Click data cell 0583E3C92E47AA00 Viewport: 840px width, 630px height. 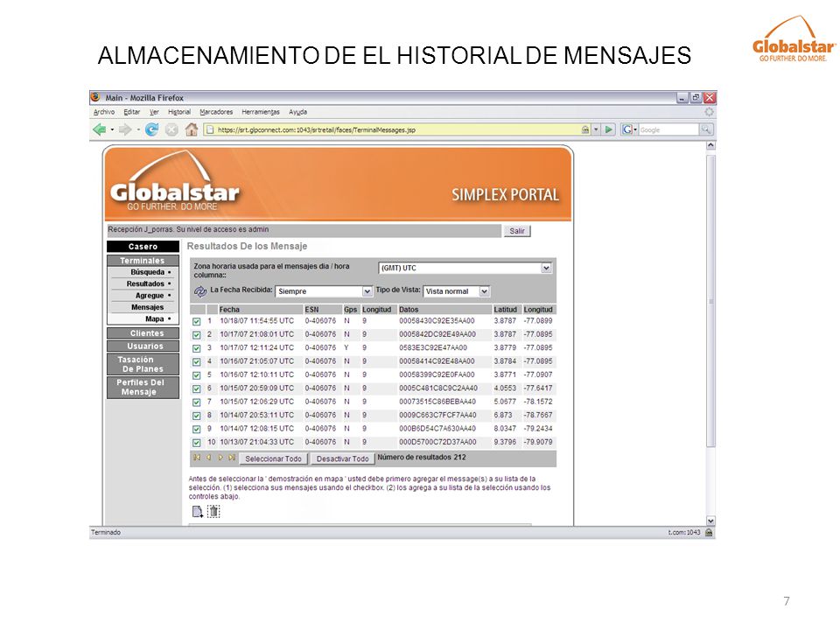tap(433, 347)
